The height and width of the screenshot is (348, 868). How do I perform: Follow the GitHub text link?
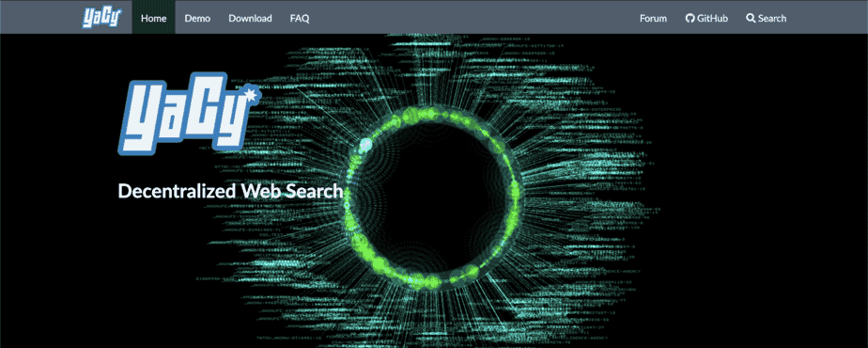pos(712,18)
